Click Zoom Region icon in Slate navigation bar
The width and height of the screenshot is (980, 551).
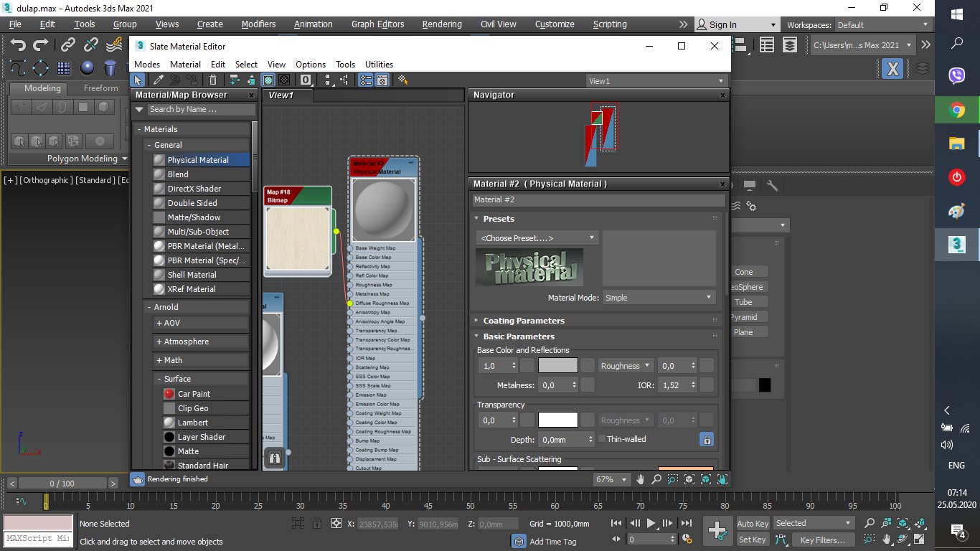(x=673, y=479)
